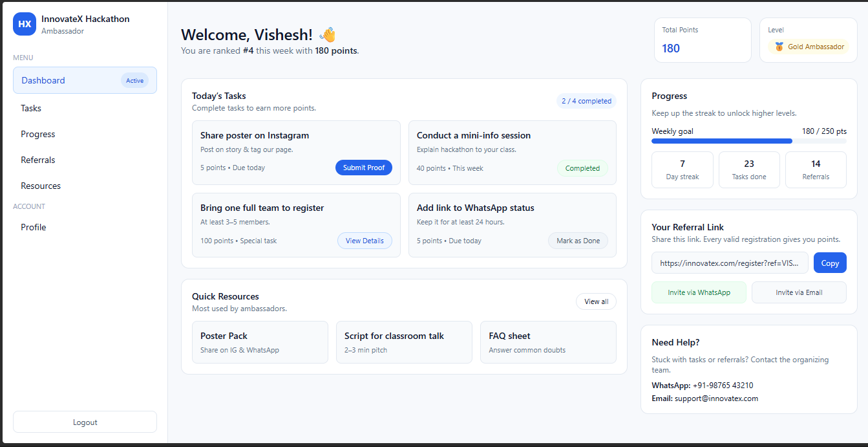Click the referral link text field

pyautogui.click(x=730, y=263)
